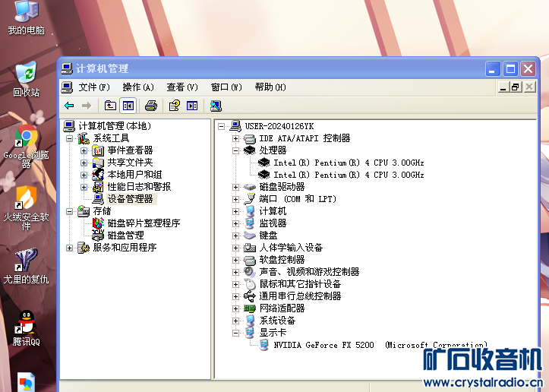Toggle the Show/Hide console tree button

coord(128,106)
